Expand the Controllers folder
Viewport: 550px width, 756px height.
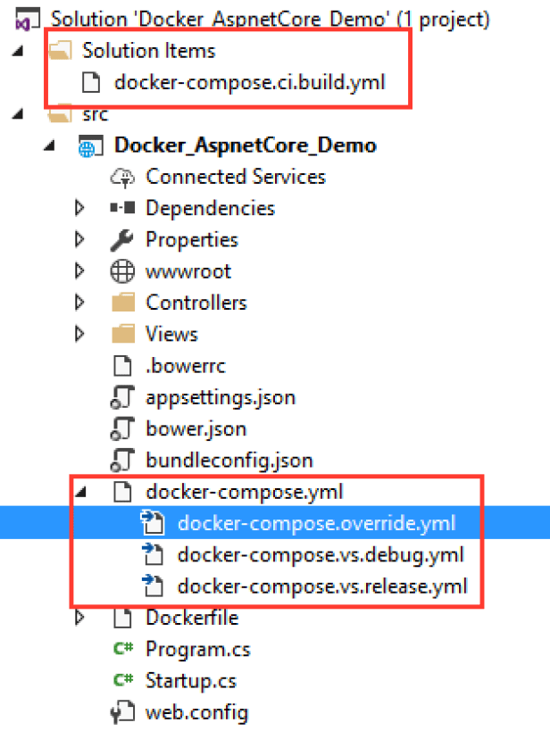pyautogui.click(x=79, y=303)
